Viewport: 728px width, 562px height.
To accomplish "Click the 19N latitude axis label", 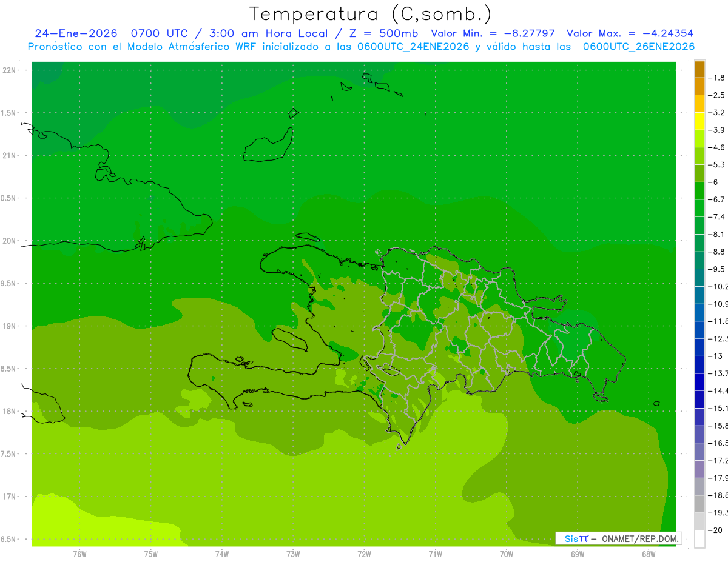I will coord(10,326).
